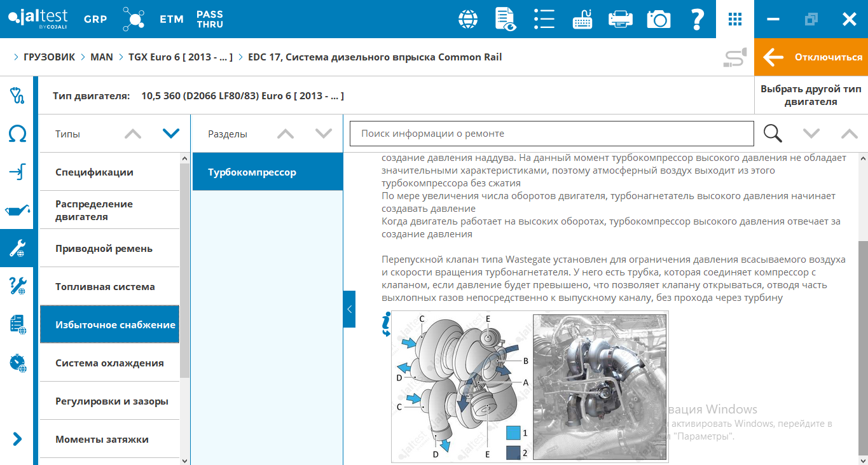Select ГРУЗОВИК in the breadcrumb
The image size is (868, 465).
pyautogui.click(x=50, y=57)
